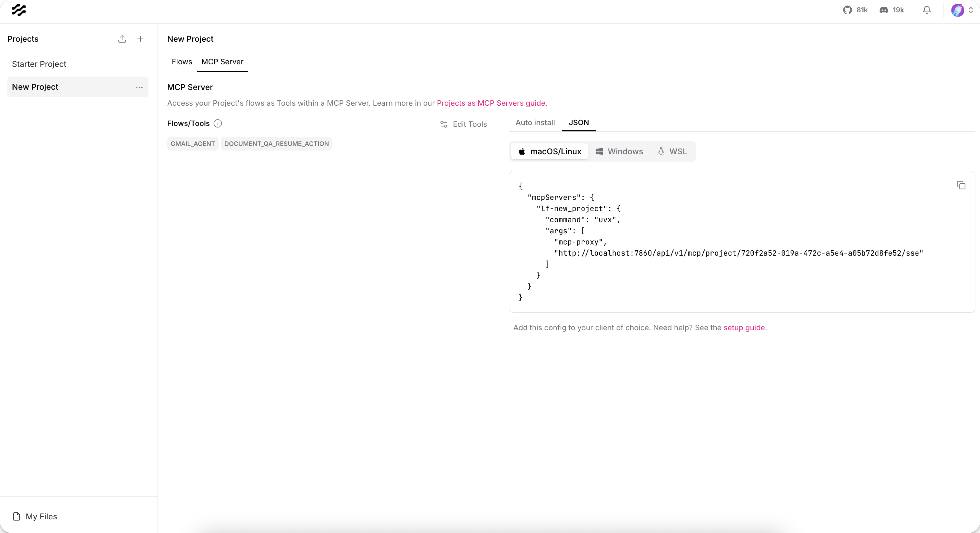Switch to the Flows tab
980x533 pixels.
tap(182, 62)
